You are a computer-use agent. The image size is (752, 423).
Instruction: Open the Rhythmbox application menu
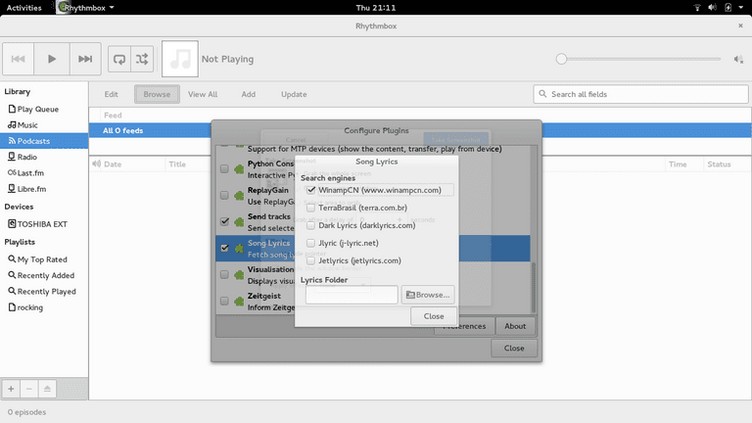click(x=85, y=8)
